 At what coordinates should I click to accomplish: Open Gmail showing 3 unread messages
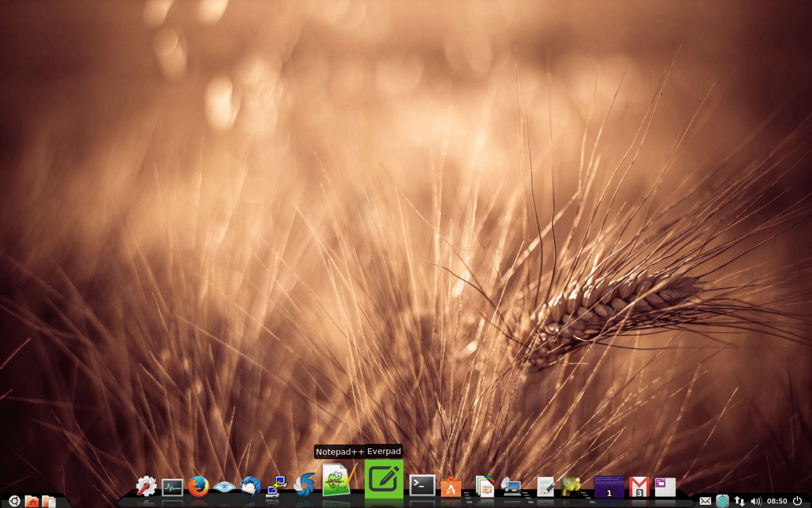click(x=639, y=487)
